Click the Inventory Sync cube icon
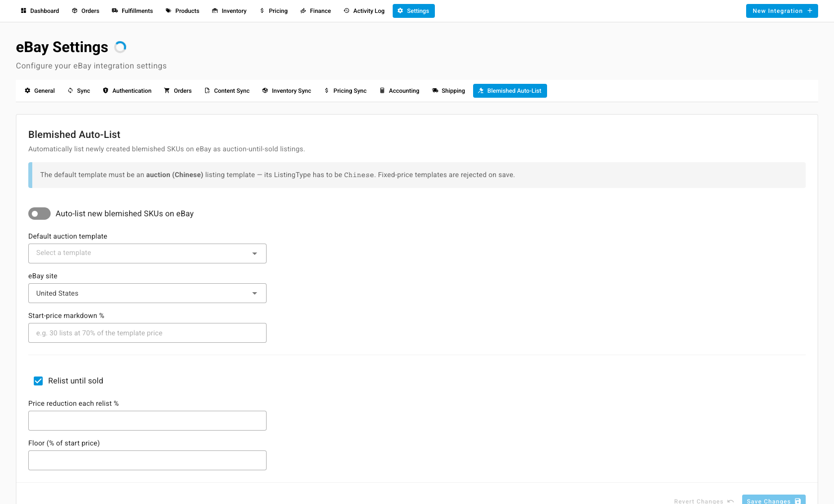This screenshot has height=504, width=834. tap(265, 91)
